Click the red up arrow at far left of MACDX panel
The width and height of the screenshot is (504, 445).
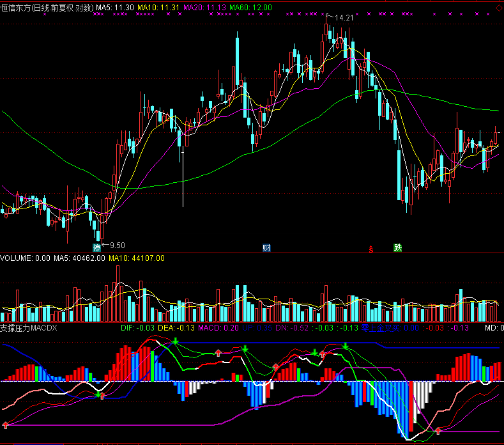point(6,425)
